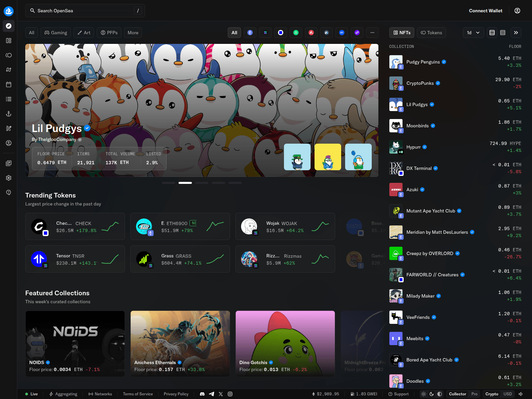The image size is (532, 399).
Task: Select the PFPs category filter
Action: pos(109,33)
